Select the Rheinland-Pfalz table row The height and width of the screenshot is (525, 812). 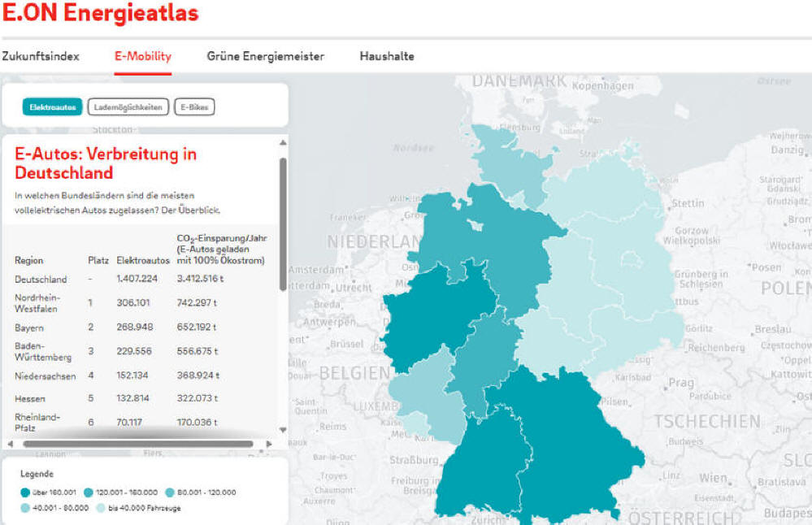pyautogui.click(x=141, y=423)
